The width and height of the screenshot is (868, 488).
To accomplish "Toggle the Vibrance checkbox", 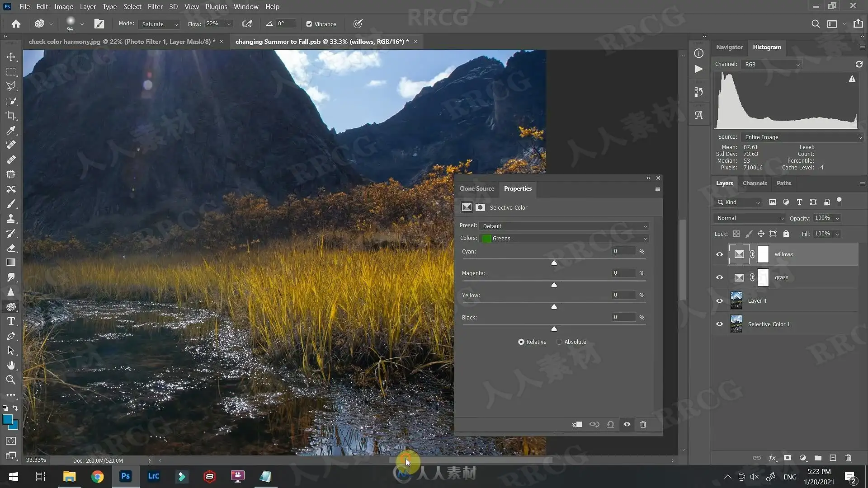I will pos(309,24).
